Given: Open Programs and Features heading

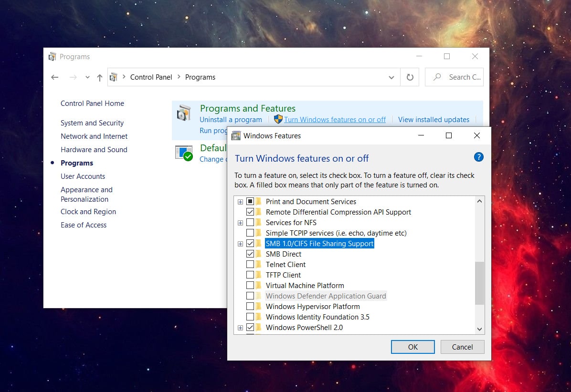Looking at the screenshot, I should pyautogui.click(x=248, y=108).
